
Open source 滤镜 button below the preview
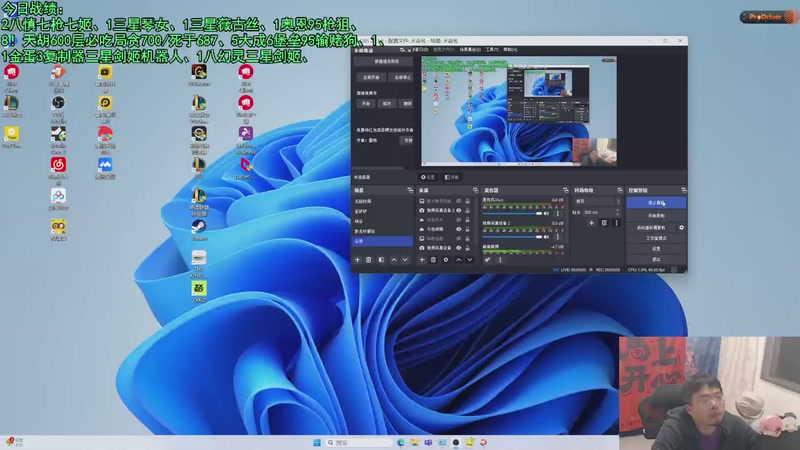(452, 177)
